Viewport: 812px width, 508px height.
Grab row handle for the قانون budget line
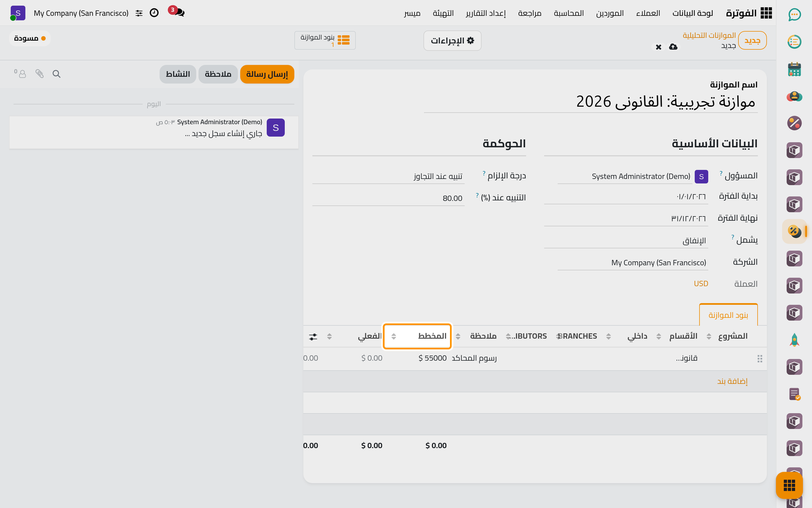pyautogui.click(x=760, y=359)
